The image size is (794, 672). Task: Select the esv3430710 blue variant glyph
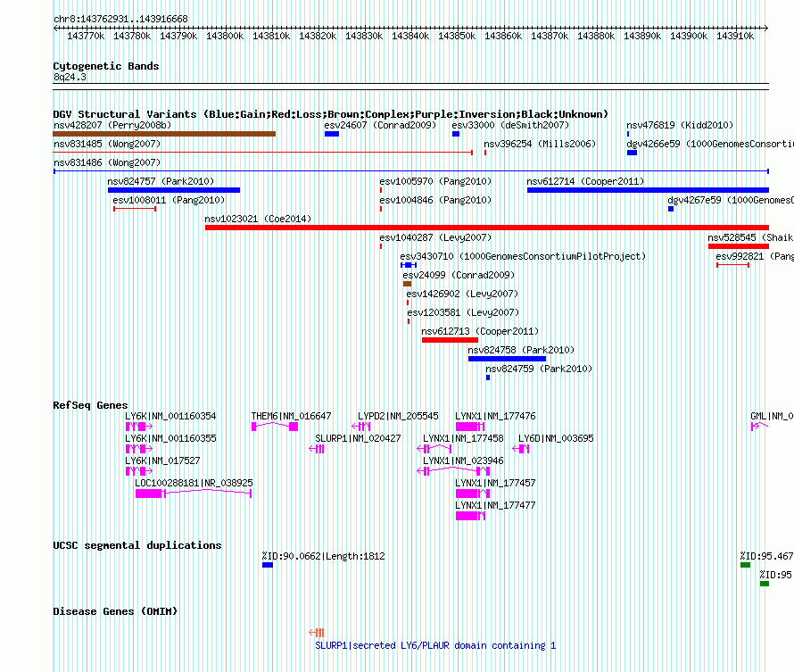pos(409,265)
